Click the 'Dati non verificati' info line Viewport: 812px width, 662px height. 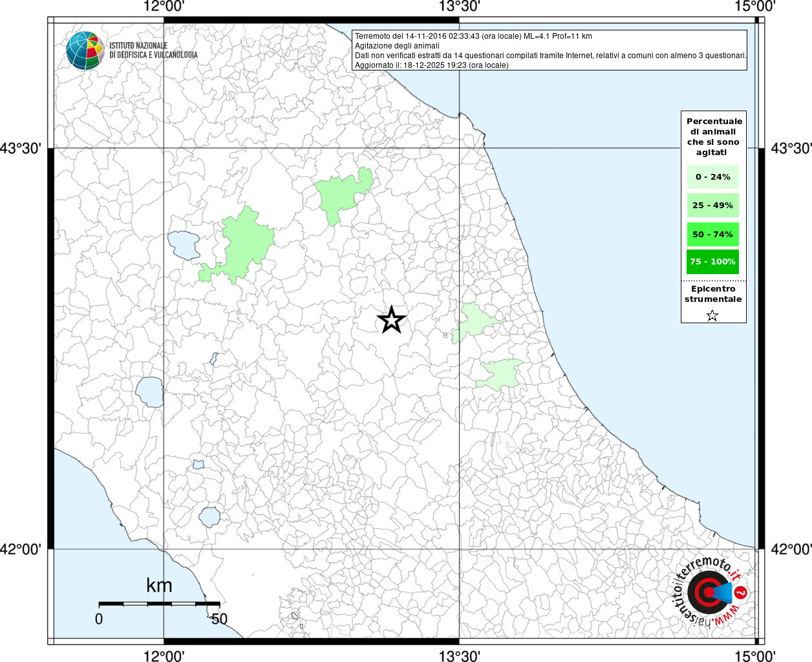click(x=551, y=56)
